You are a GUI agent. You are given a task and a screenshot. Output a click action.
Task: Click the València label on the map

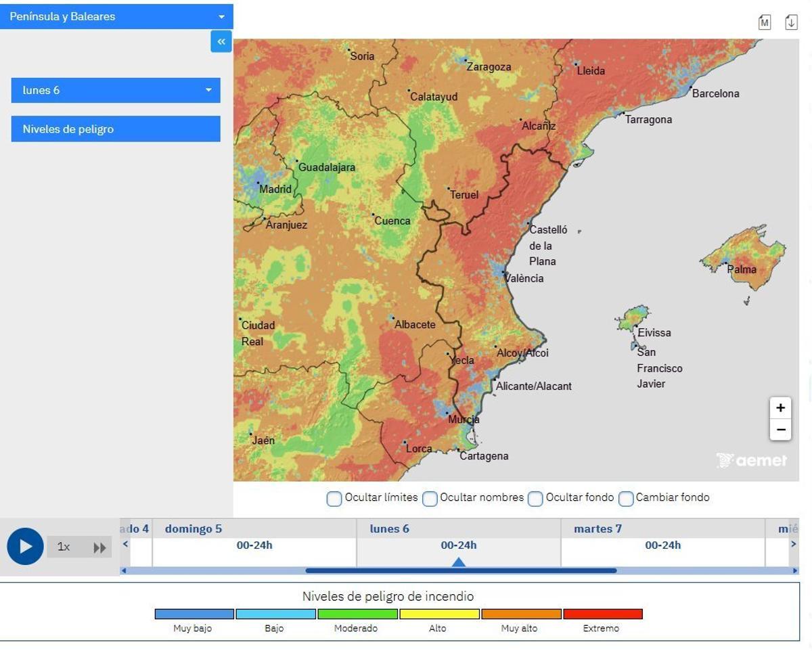tap(524, 278)
